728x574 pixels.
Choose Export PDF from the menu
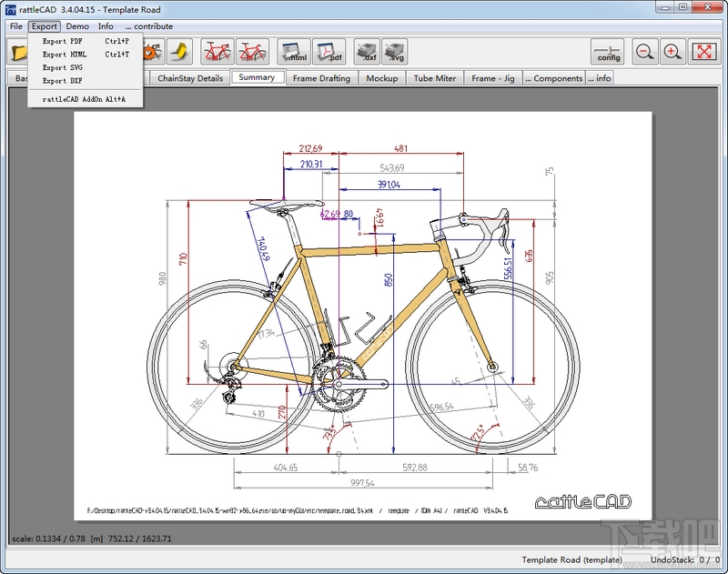(x=86, y=41)
